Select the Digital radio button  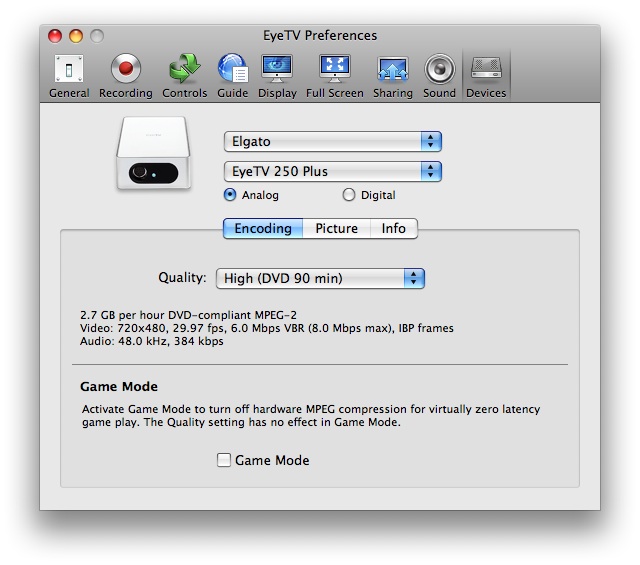point(349,195)
